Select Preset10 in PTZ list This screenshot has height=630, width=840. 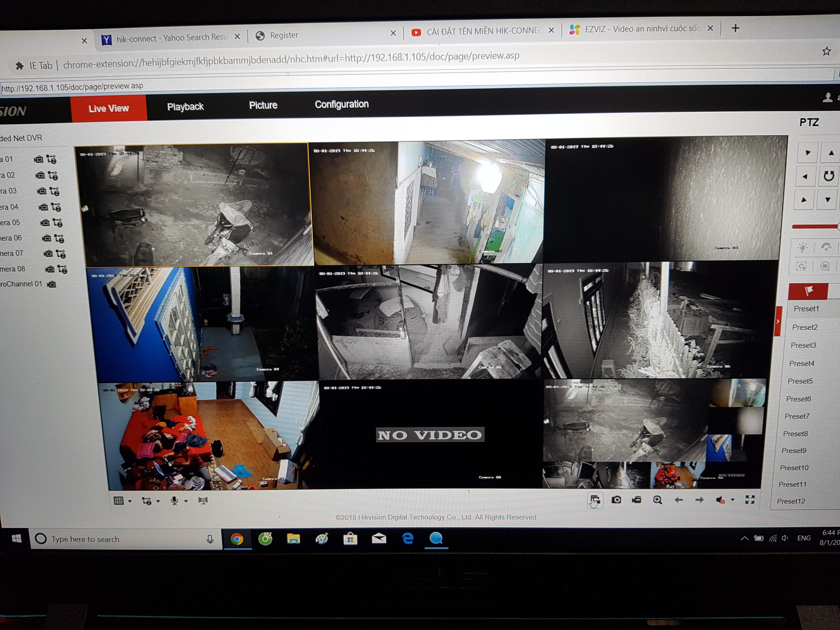coord(794,468)
